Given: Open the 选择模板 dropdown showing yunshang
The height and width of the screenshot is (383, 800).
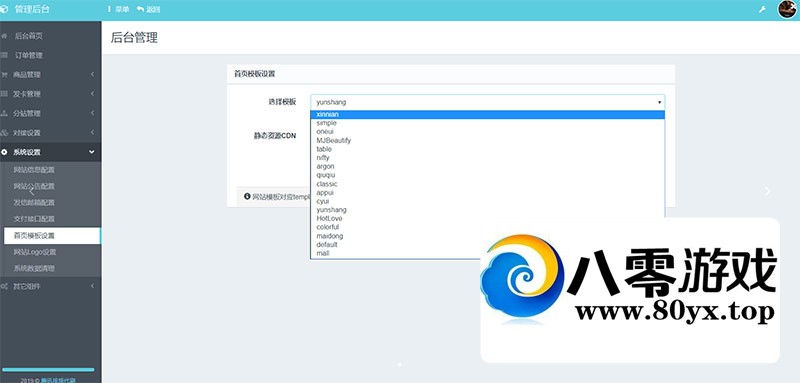Looking at the screenshot, I should [487, 102].
